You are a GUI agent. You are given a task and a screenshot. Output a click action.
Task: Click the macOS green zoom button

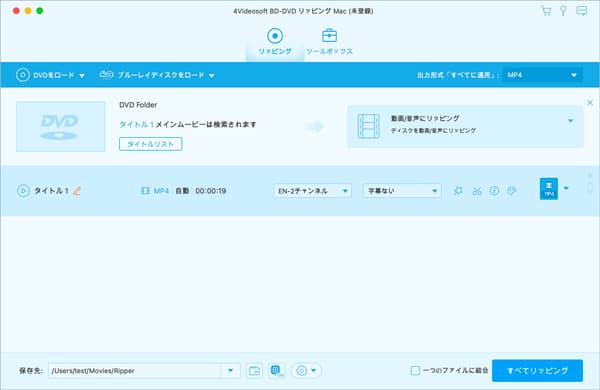pyautogui.click(x=40, y=11)
